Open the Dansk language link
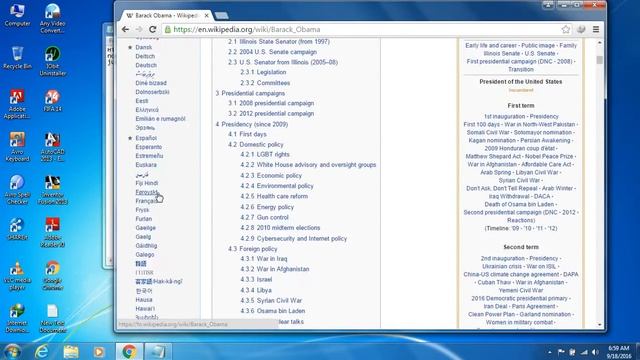 point(143,47)
